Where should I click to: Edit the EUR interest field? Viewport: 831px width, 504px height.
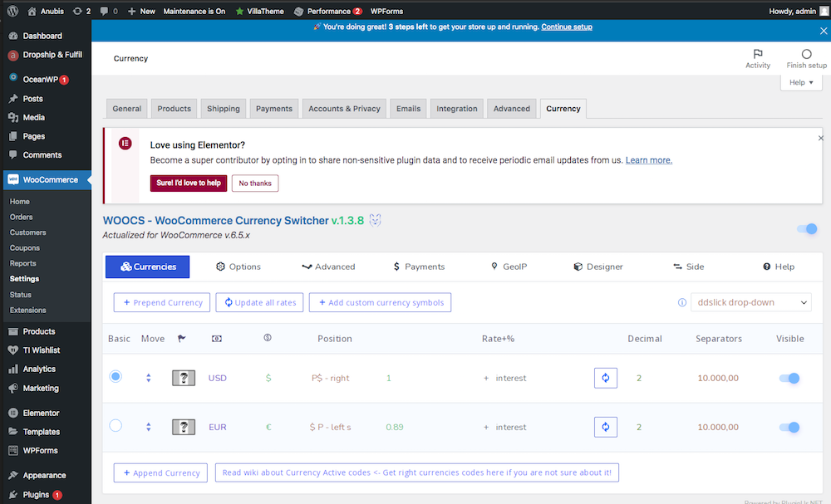[x=511, y=428]
